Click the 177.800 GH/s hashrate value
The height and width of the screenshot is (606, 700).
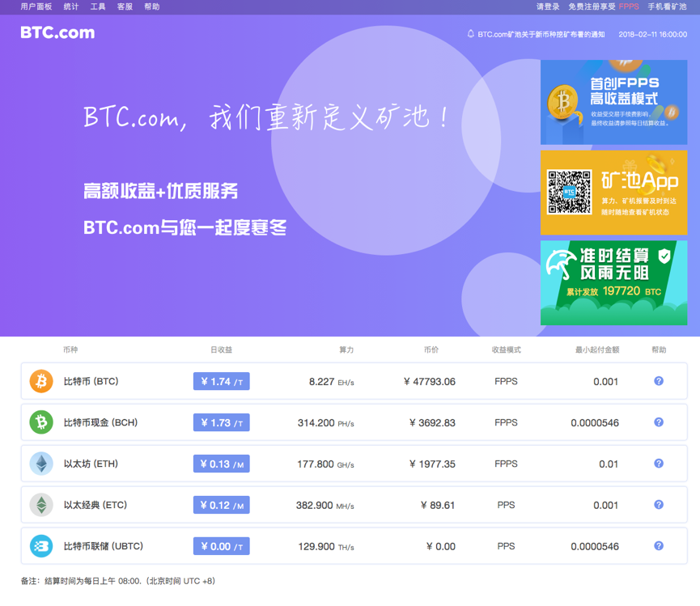coord(325,464)
